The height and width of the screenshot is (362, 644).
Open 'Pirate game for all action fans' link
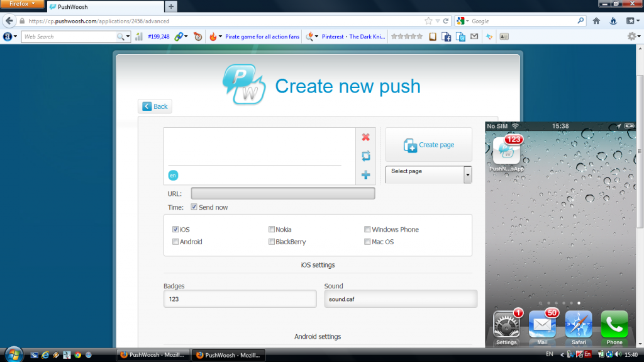[x=262, y=37]
